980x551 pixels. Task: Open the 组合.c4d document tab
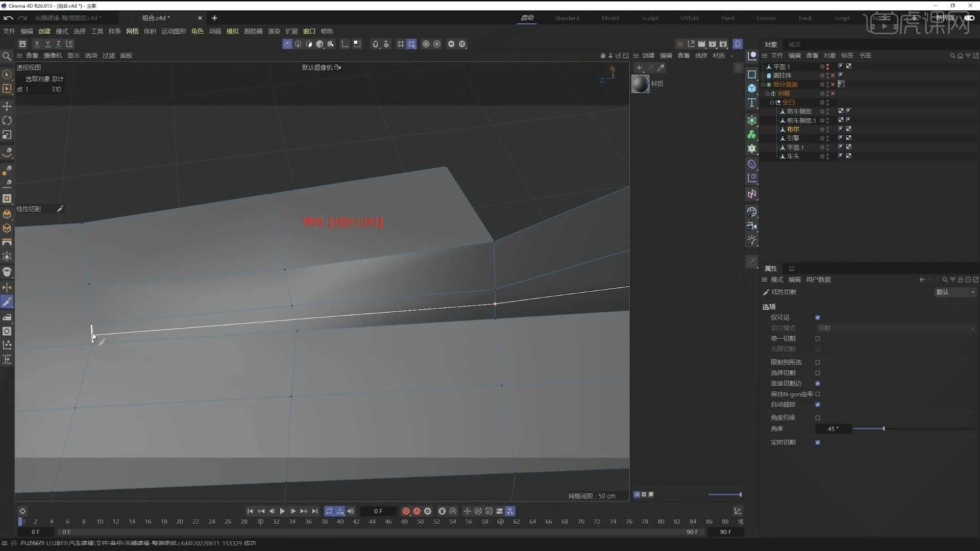[156, 18]
